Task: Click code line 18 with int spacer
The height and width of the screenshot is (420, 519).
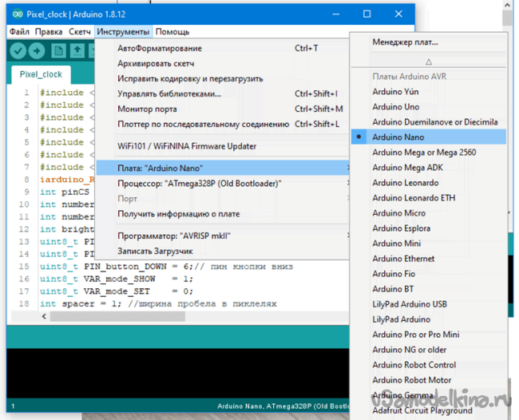Action: coord(160,304)
